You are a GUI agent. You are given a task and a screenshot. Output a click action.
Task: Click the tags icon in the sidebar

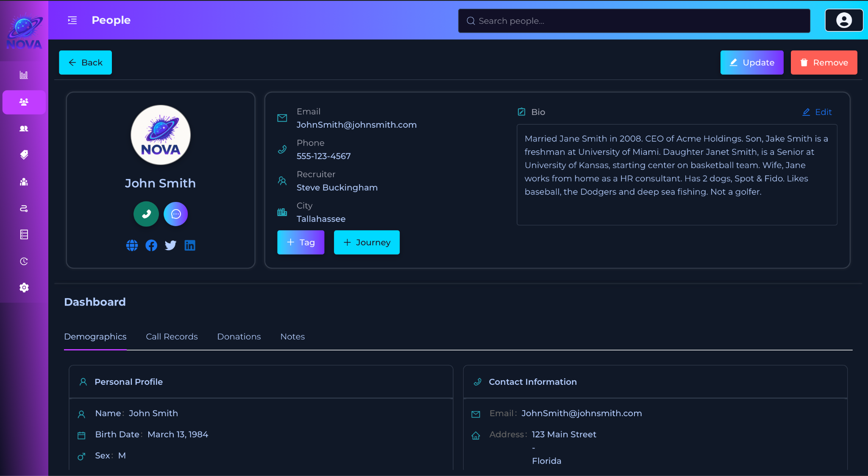click(x=24, y=155)
